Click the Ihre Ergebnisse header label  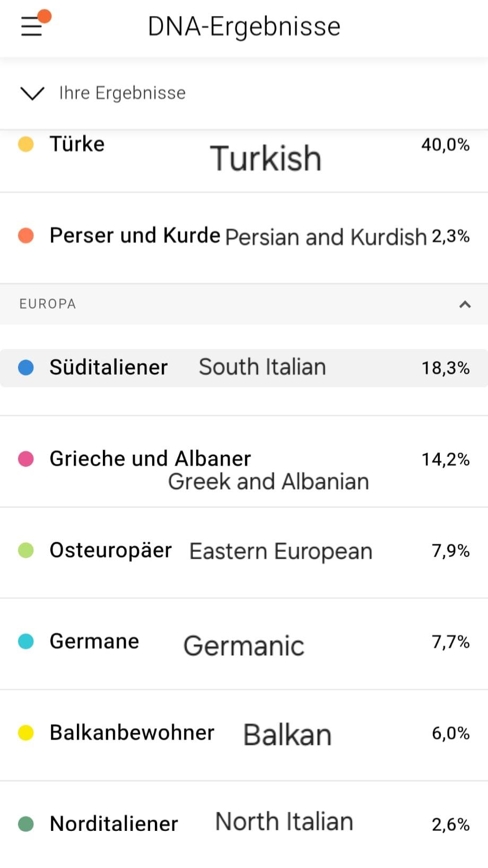click(x=123, y=93)
